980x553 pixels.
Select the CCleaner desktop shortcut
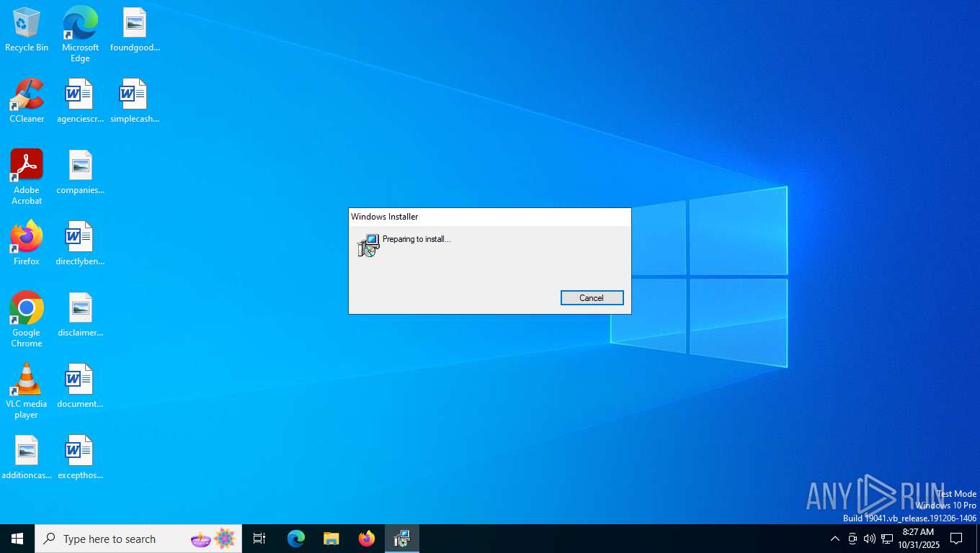(x=27, y=101)
